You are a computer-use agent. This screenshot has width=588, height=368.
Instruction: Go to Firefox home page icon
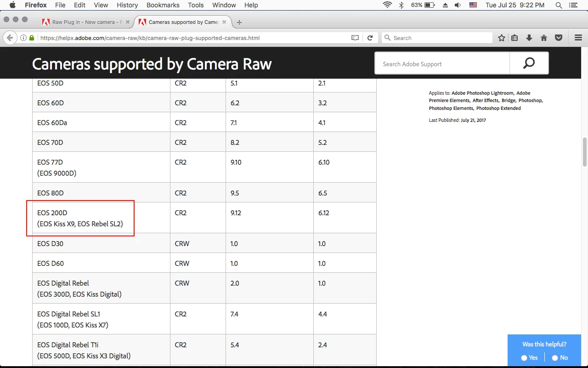544,38
